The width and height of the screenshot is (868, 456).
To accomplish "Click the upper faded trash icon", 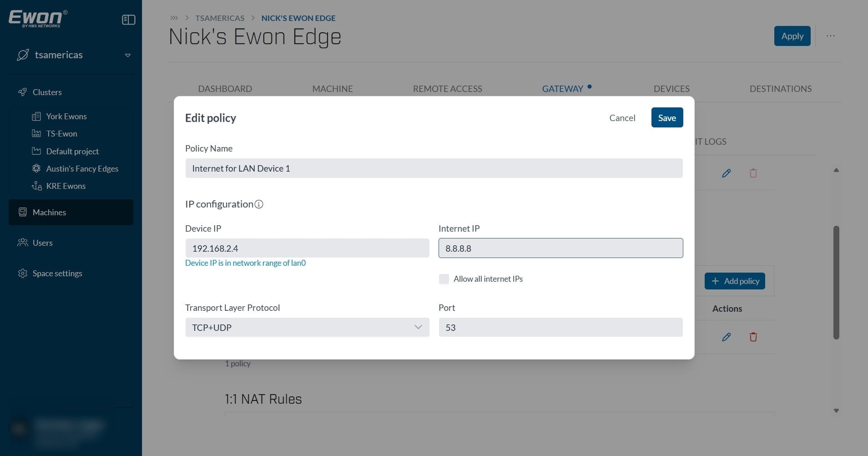I will 753,173.
